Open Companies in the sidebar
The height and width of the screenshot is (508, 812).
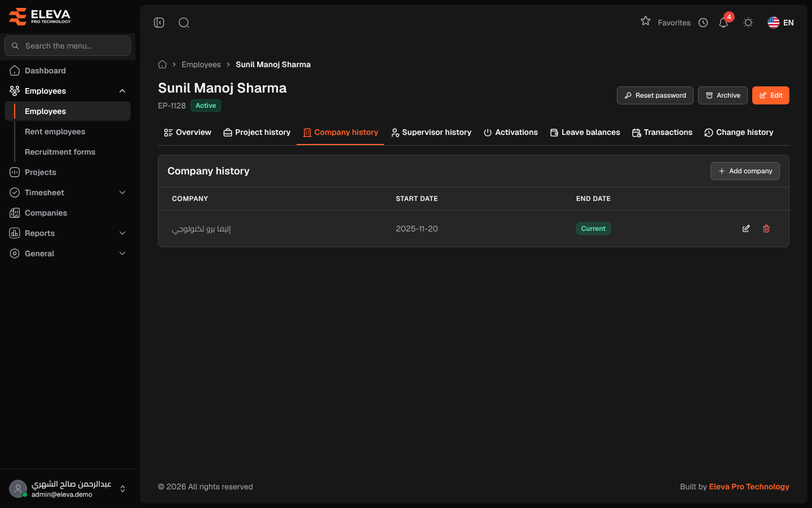tap(68, 213)
